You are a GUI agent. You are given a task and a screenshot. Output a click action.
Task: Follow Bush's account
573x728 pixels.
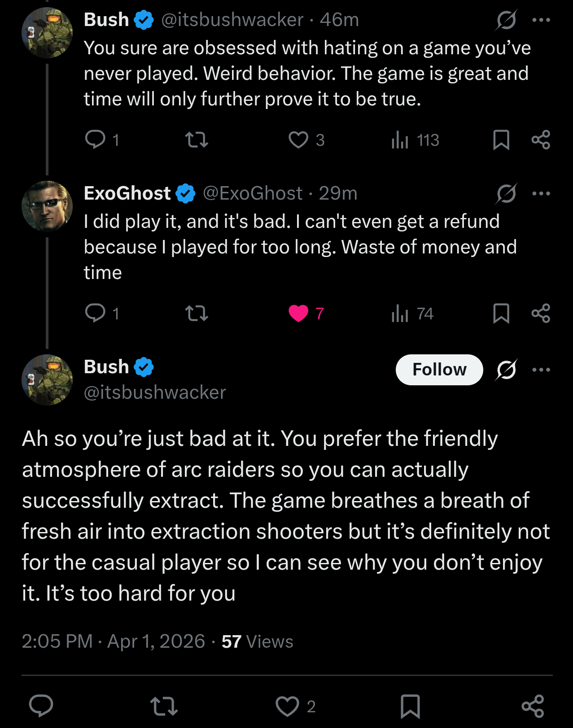coord(439,370)
